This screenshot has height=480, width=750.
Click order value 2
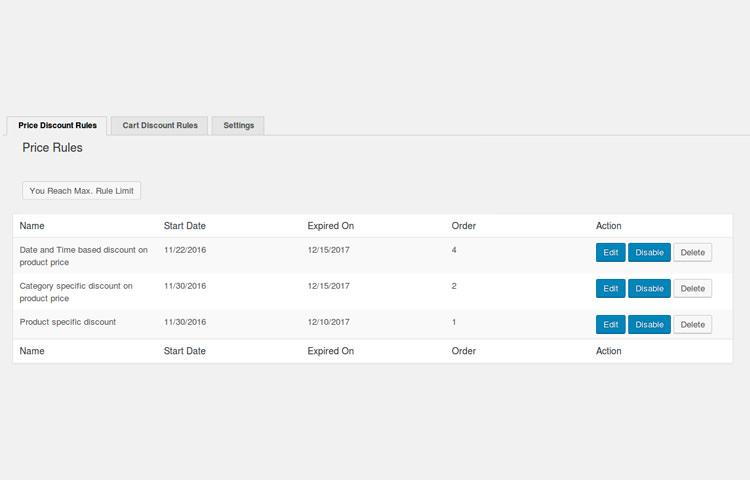[454, 286]
